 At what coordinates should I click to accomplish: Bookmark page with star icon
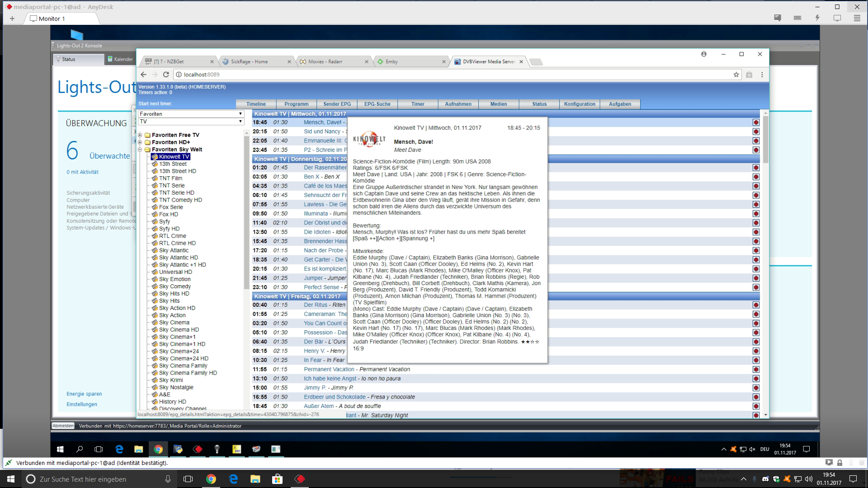tap(736, 75)
